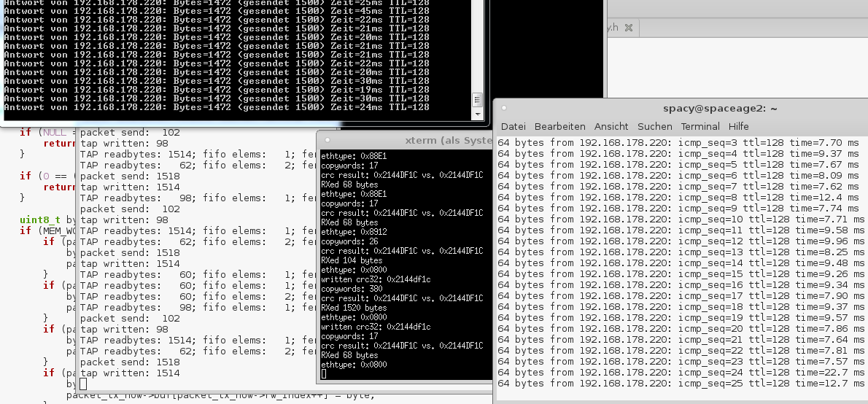Click the icmp_seq=25 time=12.7 ms line
Viewport: 868px width, 404px height.
(681, 384)
